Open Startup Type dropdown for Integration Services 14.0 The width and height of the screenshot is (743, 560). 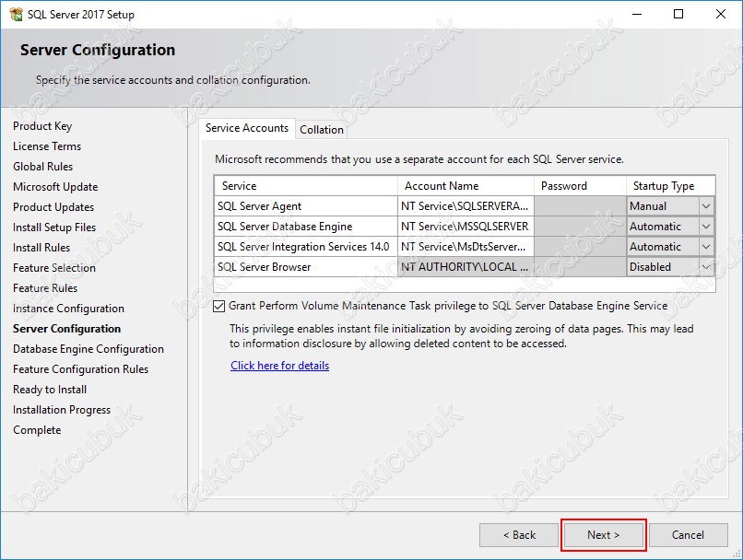pos(705,247)
